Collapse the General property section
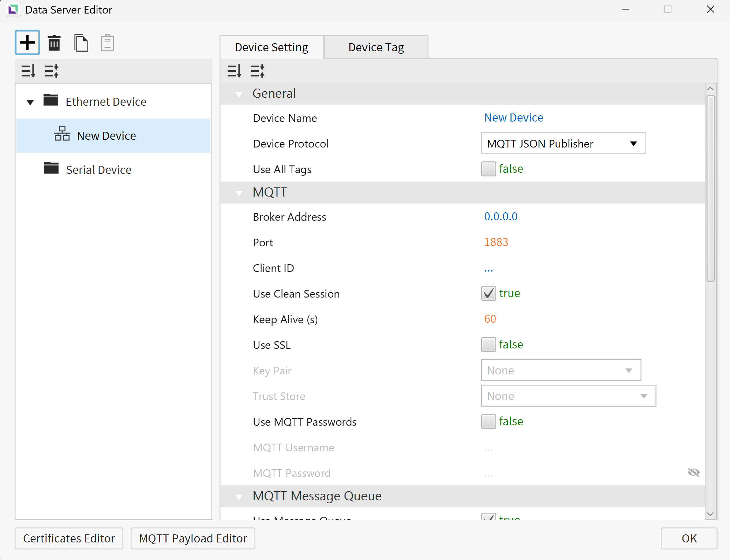730x560 pixels. (239, 94)
